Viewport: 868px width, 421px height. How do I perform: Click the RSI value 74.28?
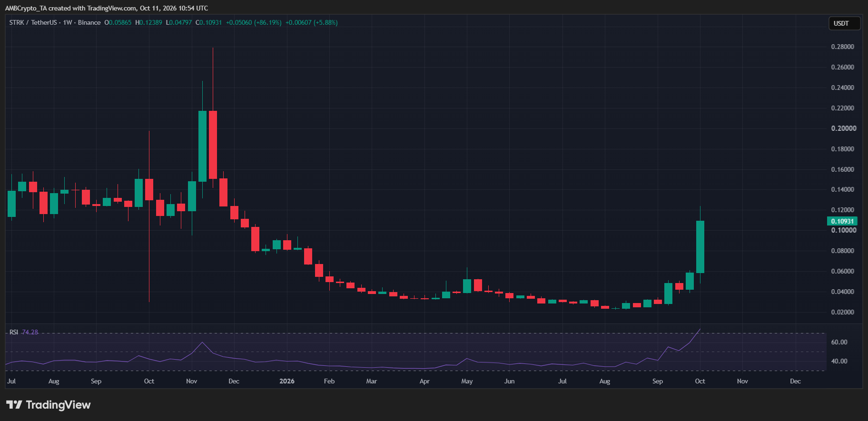pos(30,332)
